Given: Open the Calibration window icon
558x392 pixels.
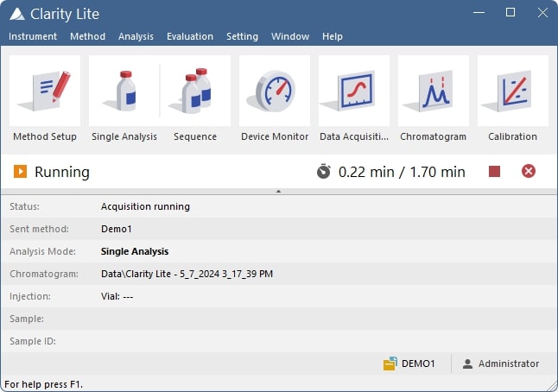Looking at the screenshot, I should (x=513, y=91).
